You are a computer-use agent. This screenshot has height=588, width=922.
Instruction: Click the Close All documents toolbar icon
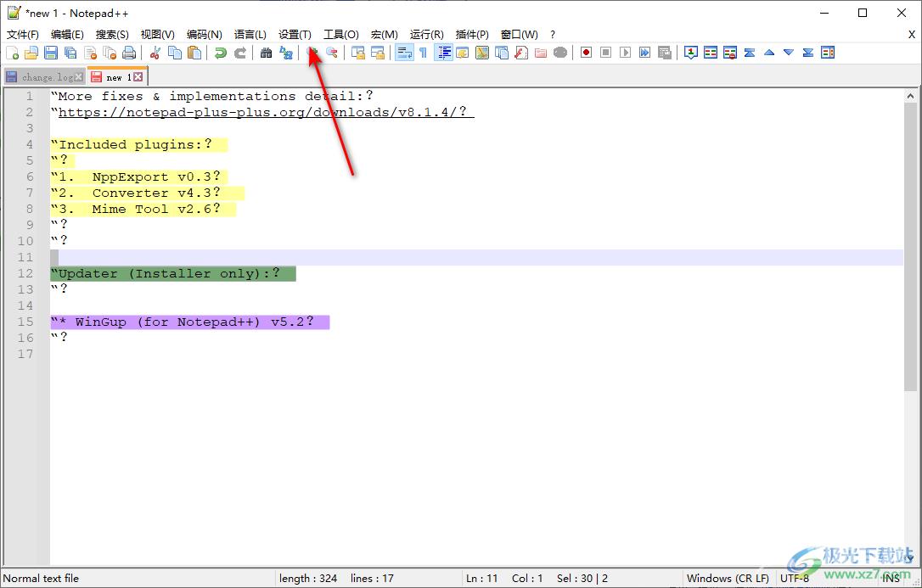coord(110,53)
